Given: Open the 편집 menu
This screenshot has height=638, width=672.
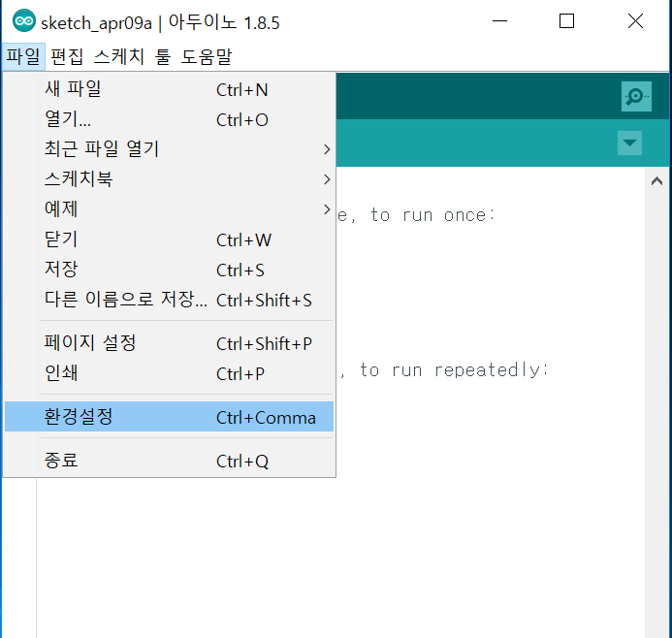Looking at the screenshot, I should pos(67,56).
